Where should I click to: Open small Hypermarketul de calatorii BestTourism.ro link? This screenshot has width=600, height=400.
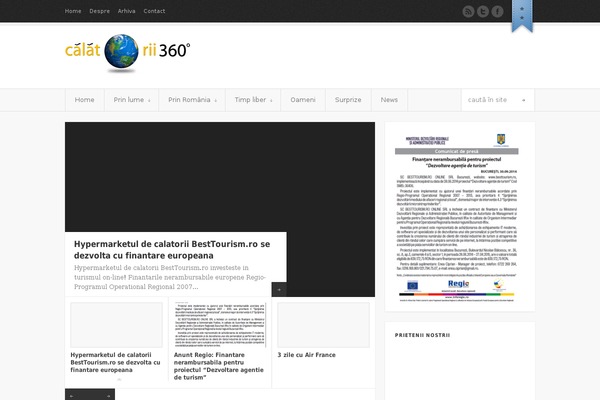[x=115, y=362]
